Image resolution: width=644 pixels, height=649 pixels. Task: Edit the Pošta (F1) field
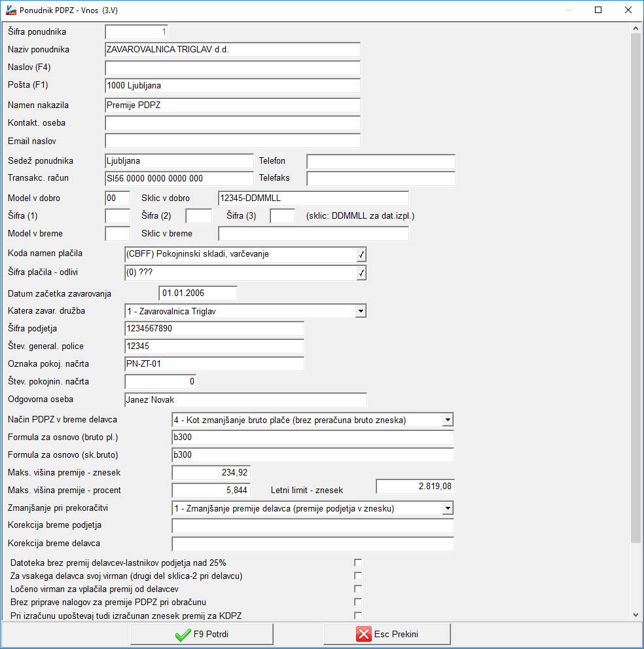coord(232,86)
